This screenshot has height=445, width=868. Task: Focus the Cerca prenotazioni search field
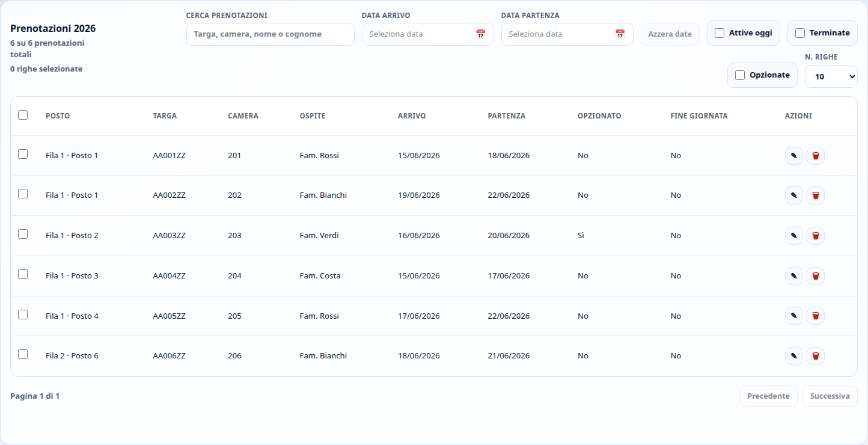point(270,34)
